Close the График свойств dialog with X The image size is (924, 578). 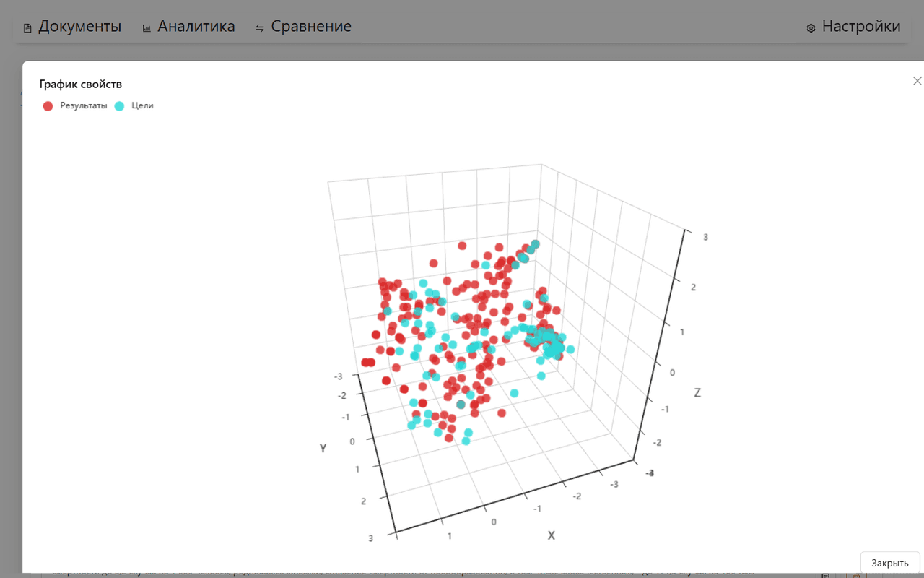(x=918, y=81)
